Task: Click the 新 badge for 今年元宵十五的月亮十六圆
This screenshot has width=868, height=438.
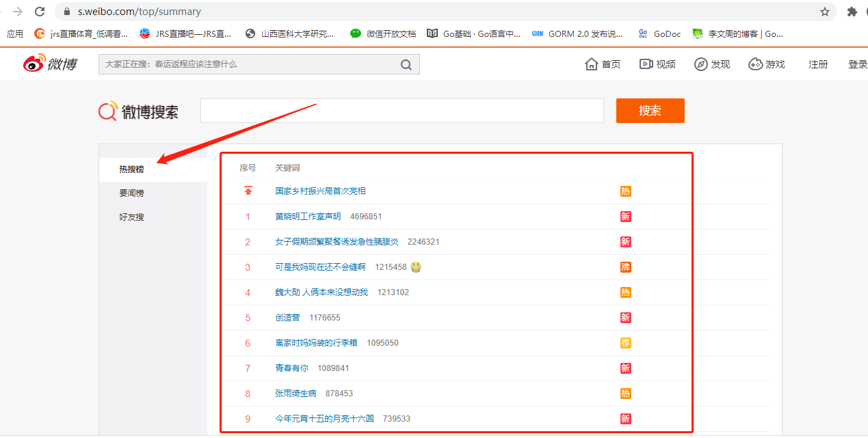Action: tap(626, 419)
